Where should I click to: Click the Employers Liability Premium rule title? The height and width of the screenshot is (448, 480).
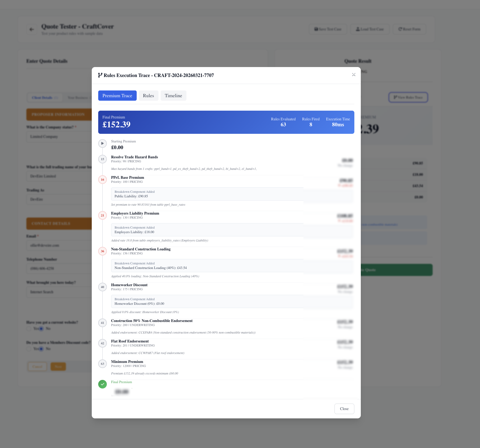pos(135,213)
